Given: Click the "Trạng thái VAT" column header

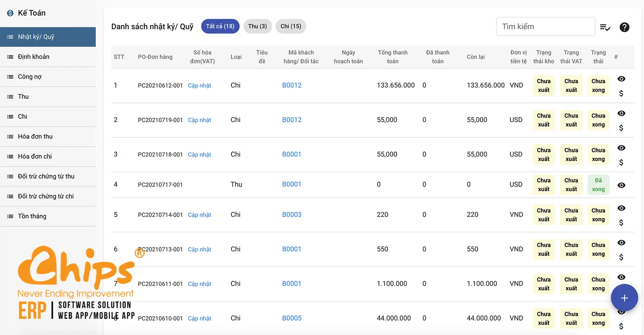Looking at the screenshot, I should click(571, 57).
